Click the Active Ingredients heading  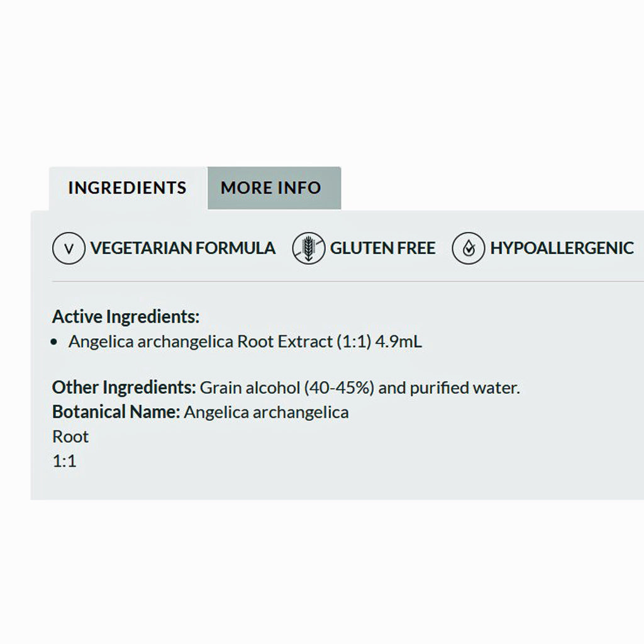126,316
